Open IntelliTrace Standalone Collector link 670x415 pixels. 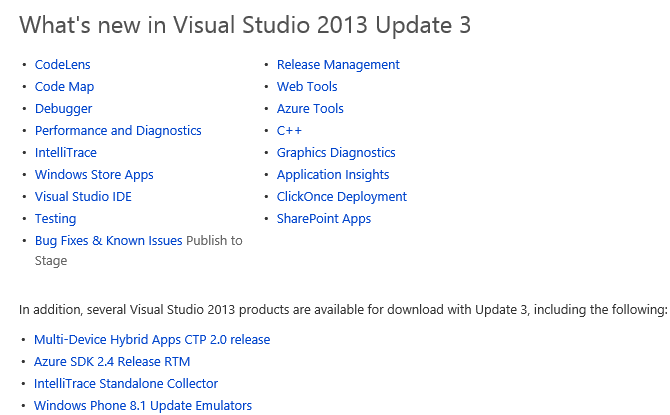(126, 384)
